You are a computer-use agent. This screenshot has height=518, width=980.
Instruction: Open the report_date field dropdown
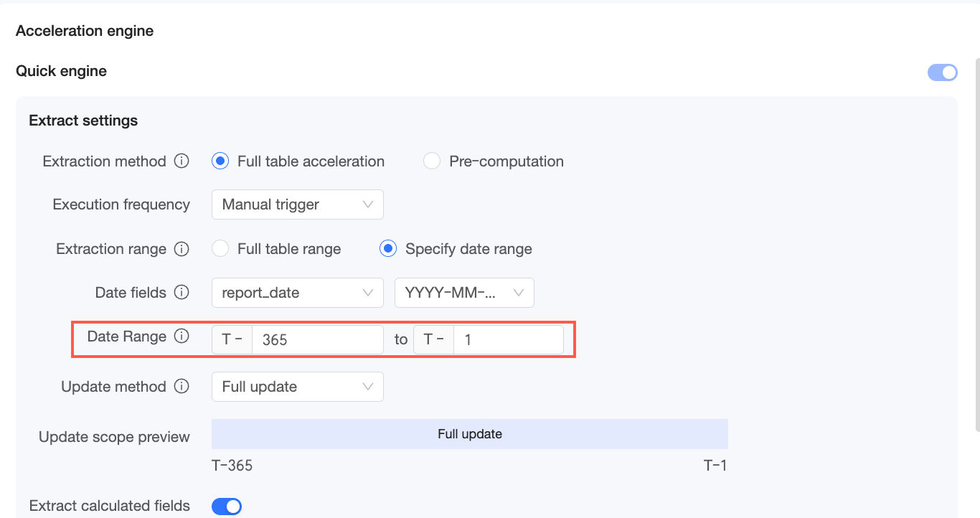(x=297, y=293)
